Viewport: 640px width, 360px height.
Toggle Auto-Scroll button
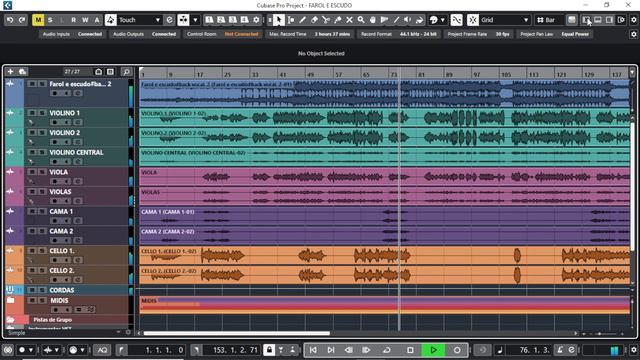[x=183, y=20]
